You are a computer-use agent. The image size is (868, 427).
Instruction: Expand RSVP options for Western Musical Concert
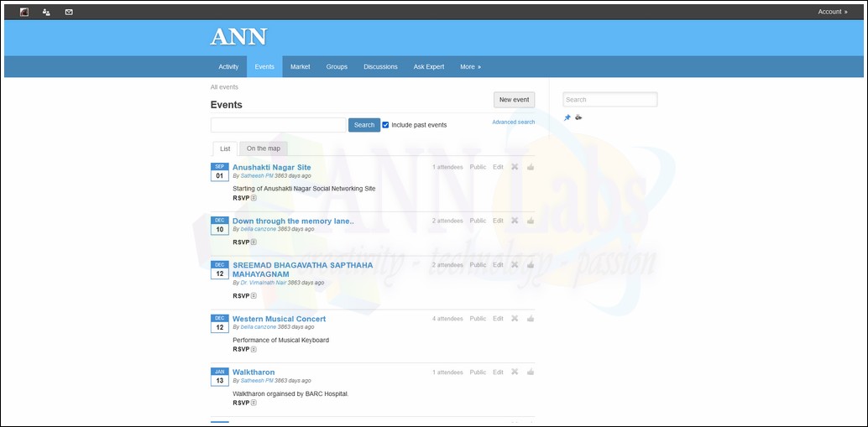(254, 349)
